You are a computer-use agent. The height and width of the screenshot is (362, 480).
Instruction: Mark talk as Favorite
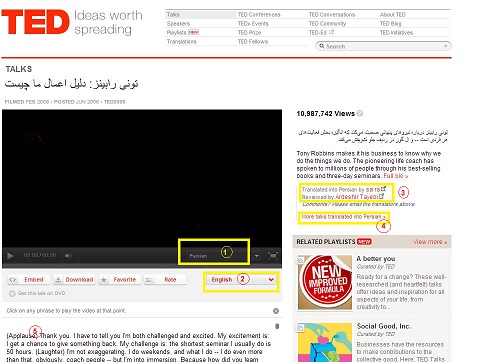120,280
